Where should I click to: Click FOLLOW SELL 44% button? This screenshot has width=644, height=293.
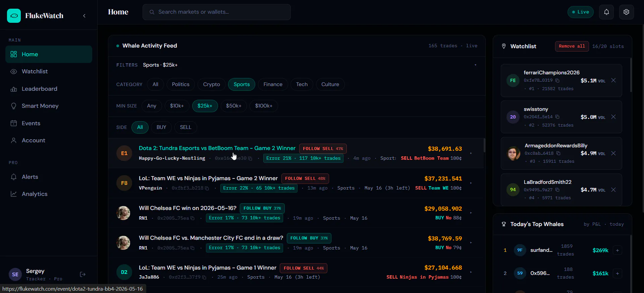[304, 268]
